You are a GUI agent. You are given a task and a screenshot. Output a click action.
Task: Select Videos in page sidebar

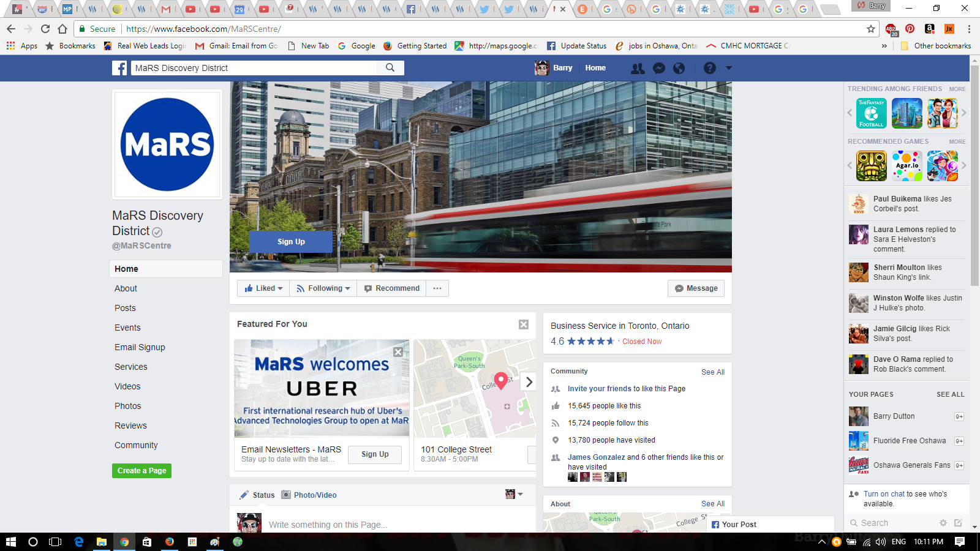click(127, 386)
